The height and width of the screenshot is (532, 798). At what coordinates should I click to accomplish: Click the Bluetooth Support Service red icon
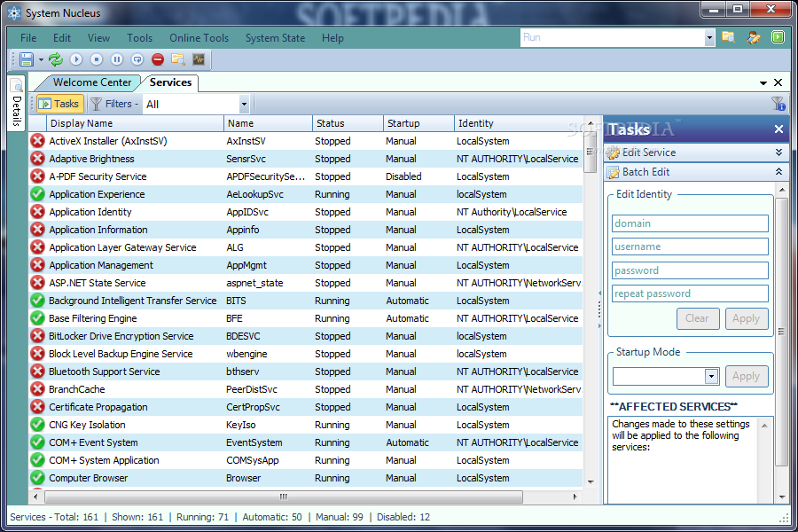point(37,372)
